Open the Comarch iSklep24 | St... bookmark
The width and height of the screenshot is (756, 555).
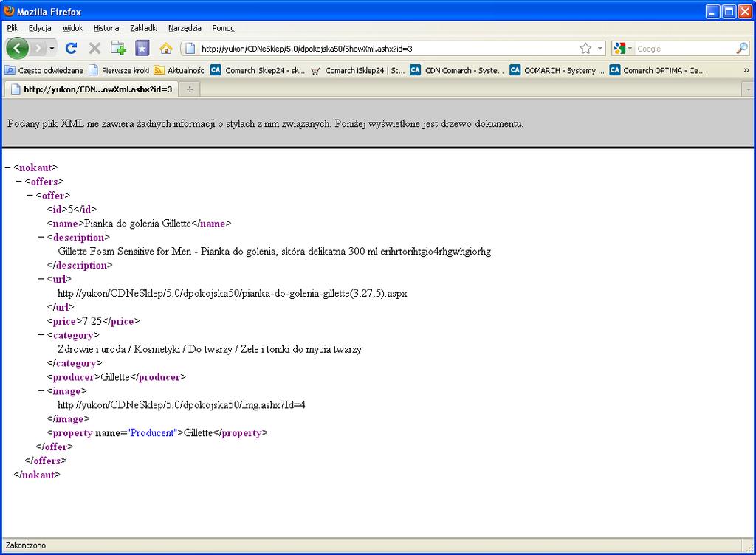[x=358, y=70]
